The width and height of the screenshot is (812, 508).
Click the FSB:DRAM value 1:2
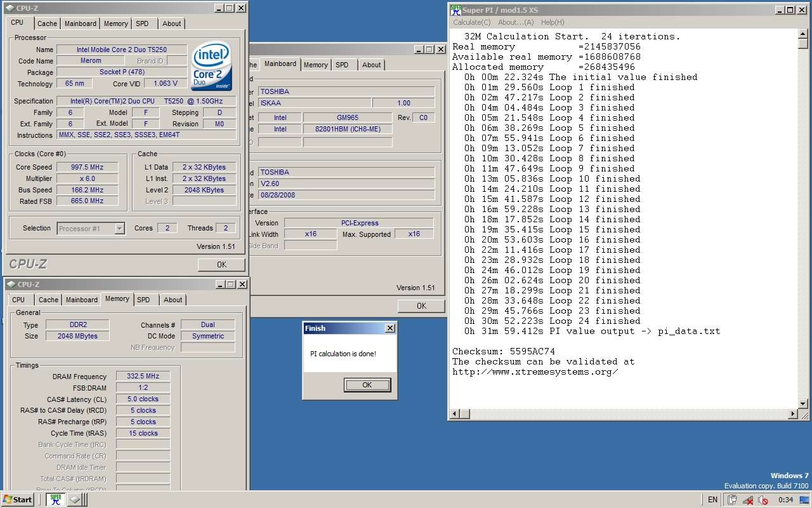143,387
